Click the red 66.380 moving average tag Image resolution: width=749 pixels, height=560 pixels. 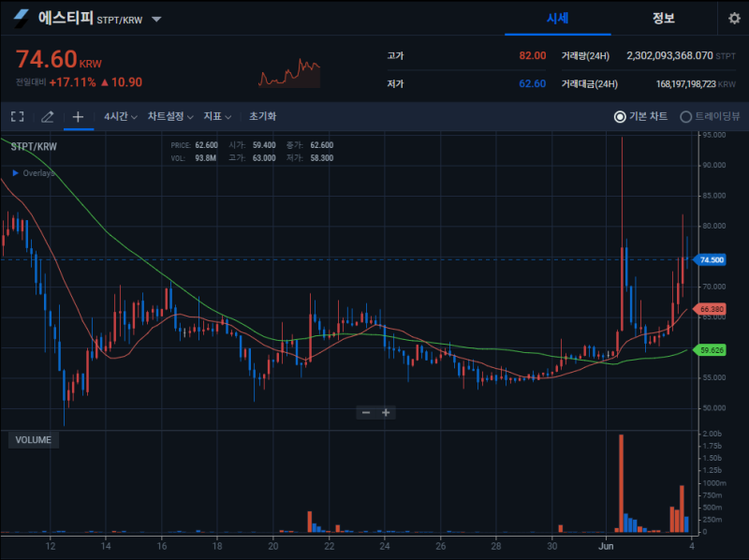711,309
